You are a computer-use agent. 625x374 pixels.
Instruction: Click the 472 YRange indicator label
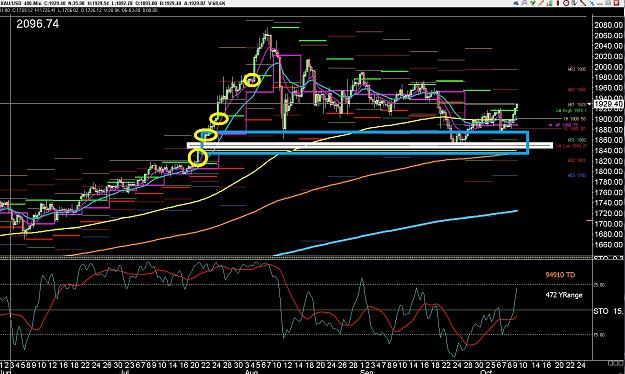[x=564, y=295]
